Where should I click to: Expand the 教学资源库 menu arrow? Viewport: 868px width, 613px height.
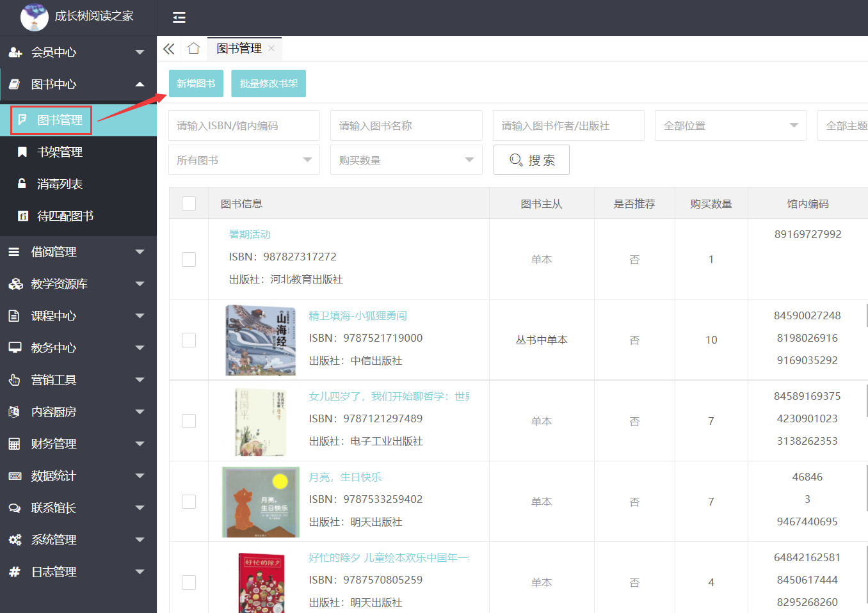tap(140, 284)
